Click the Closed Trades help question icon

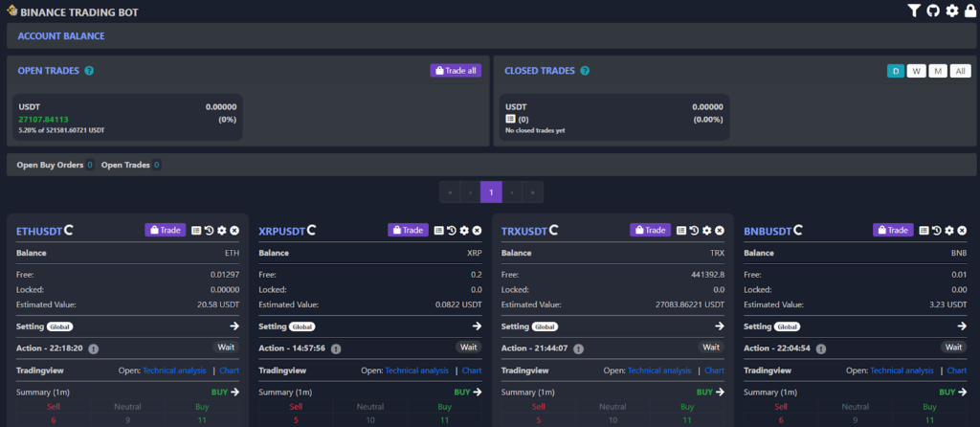coord(585,71)
